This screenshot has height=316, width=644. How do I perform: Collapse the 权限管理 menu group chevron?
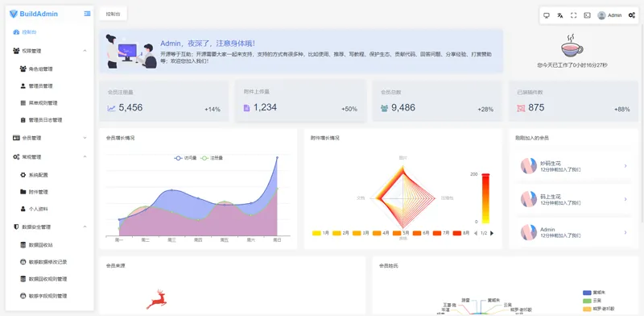click(85, 51)
